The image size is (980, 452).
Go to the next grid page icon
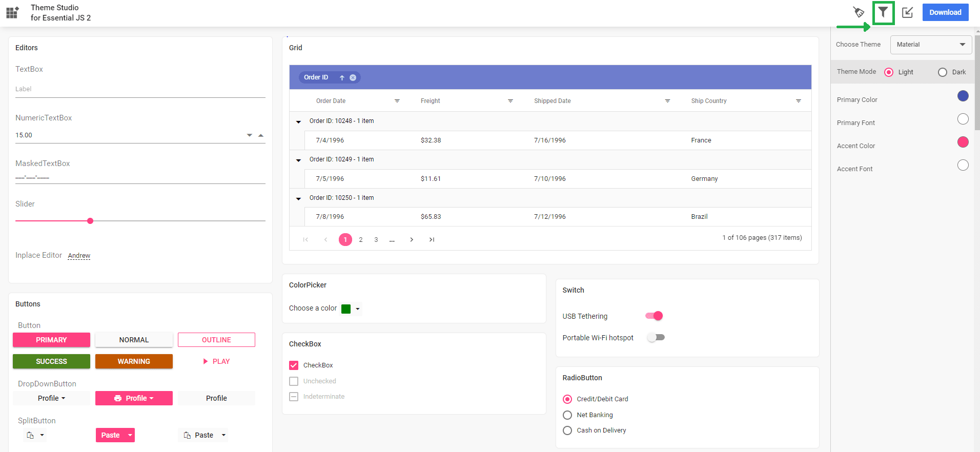pyautogui.click(x=412, y=239)
